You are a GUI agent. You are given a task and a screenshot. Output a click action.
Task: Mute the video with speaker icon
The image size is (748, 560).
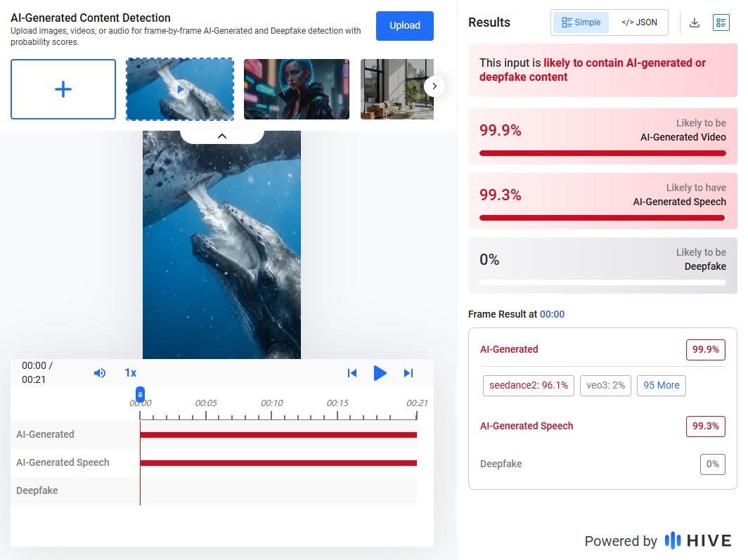tap(100, 373)
